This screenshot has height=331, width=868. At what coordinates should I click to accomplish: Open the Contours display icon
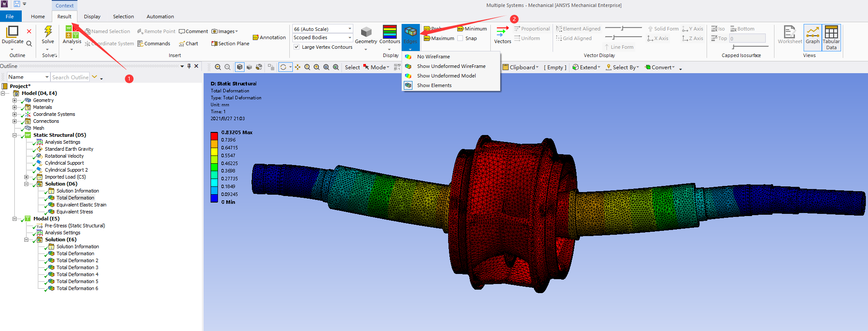coord(389,32)
